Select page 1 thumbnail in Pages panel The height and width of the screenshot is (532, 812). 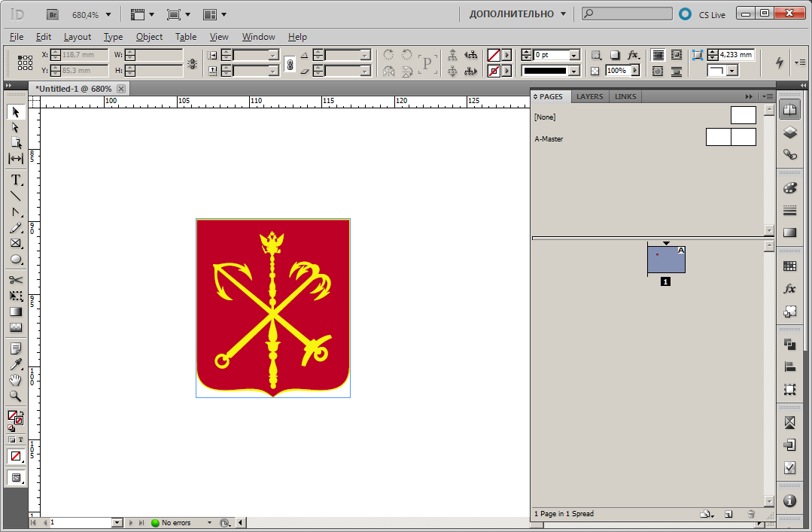click(x=666, y=259)
